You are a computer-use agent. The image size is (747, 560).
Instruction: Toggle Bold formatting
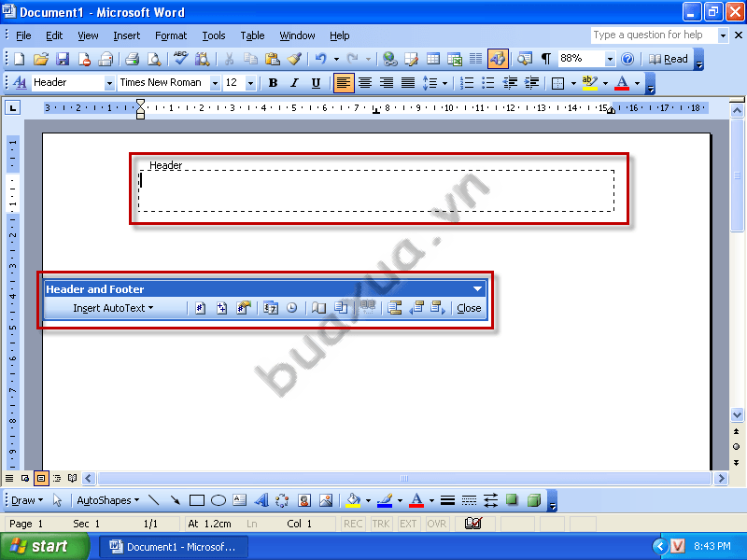click(273, 83)
